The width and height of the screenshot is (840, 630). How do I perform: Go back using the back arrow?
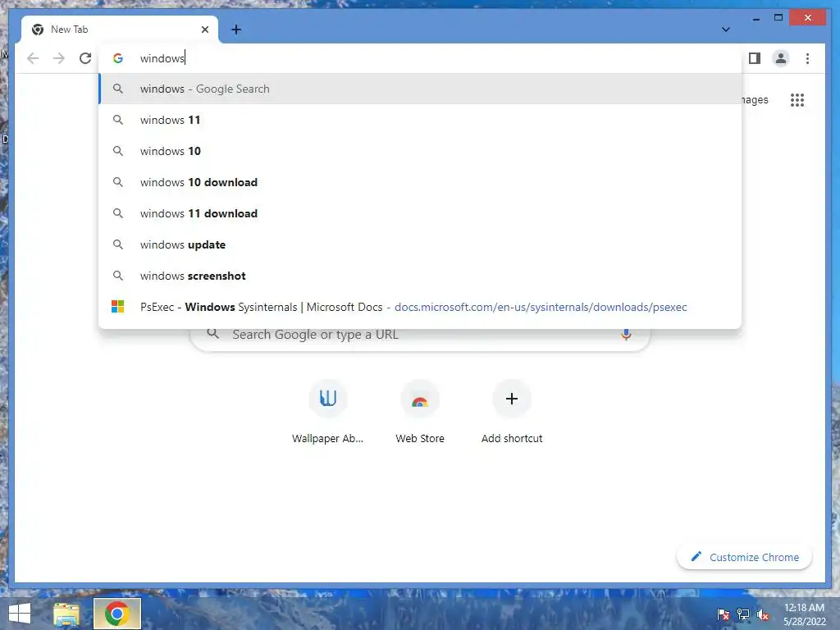coord(33,58)
